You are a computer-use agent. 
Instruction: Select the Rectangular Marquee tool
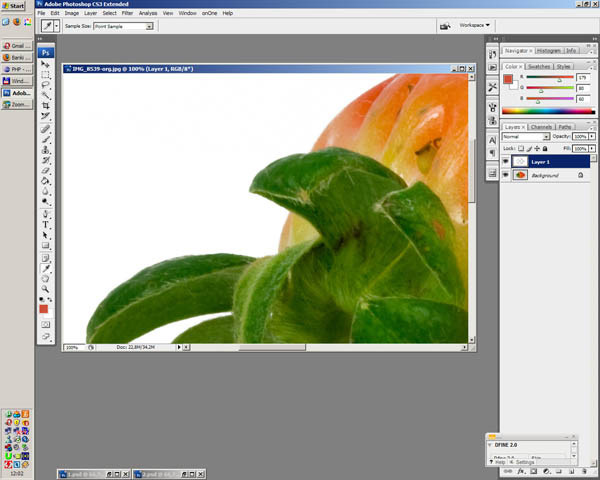45,75
